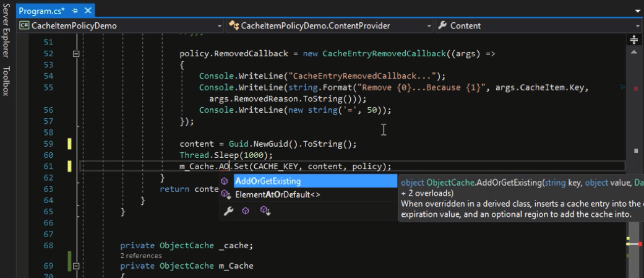Open the ContentProvider type dropdown
This screenshot has width=644, height=278.
[429, 26]
